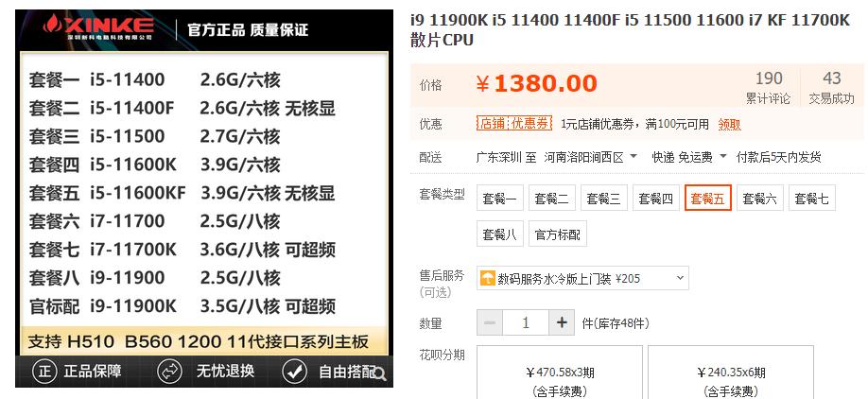This screenshot has height=399, width=868.
Task: Click the XINKE flame logo
Action: pyautogui.click(x=53, y=24)
